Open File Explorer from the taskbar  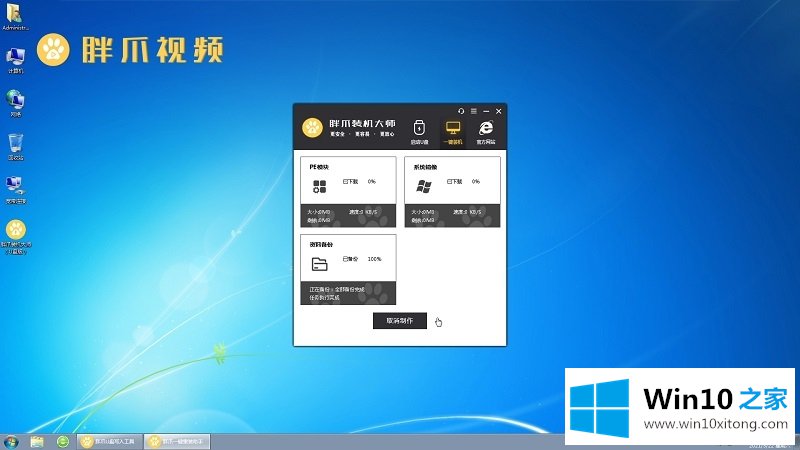click(37, 441)
